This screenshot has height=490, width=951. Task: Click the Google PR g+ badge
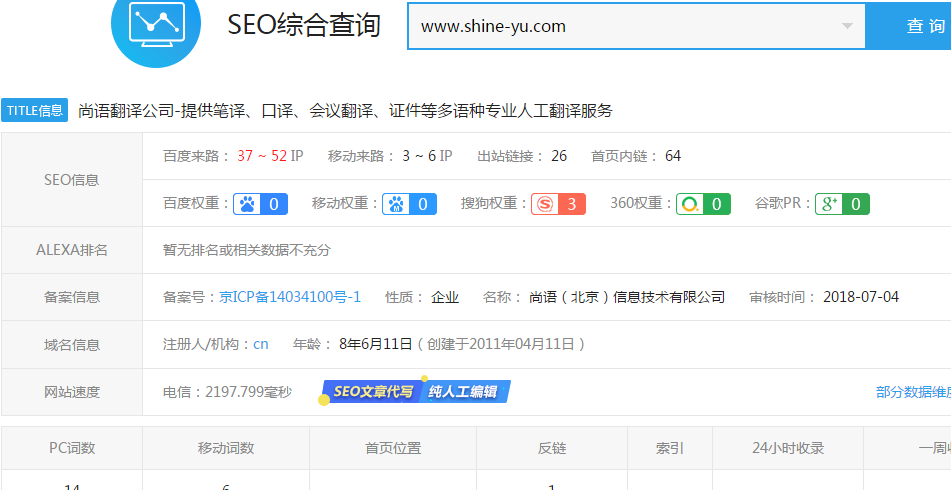point(842,204)
